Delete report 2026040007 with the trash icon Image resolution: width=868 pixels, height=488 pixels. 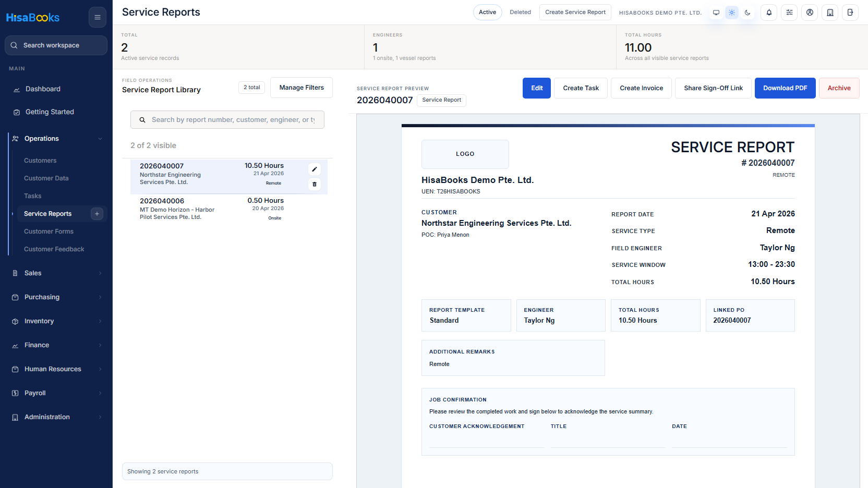[315, 184]
